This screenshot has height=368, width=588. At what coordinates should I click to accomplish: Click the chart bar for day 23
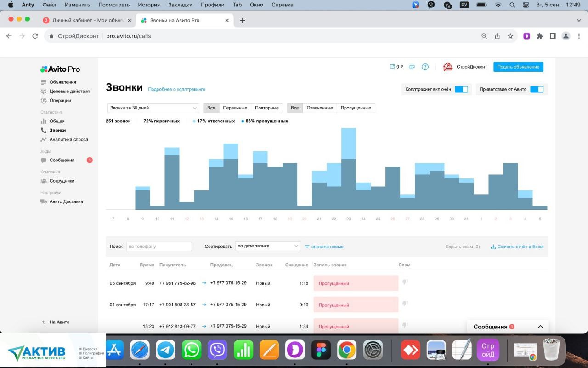click(349, 169)
